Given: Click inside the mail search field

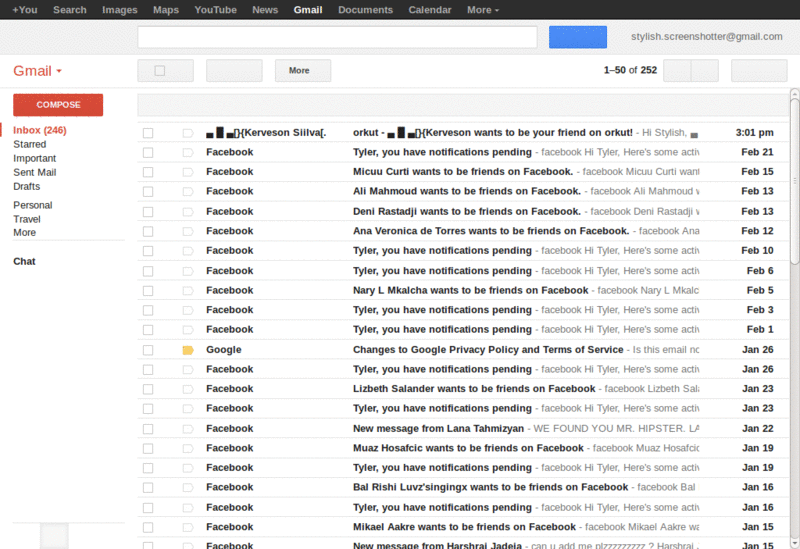Looking at the screenshot, I should (x=337, y=37).
